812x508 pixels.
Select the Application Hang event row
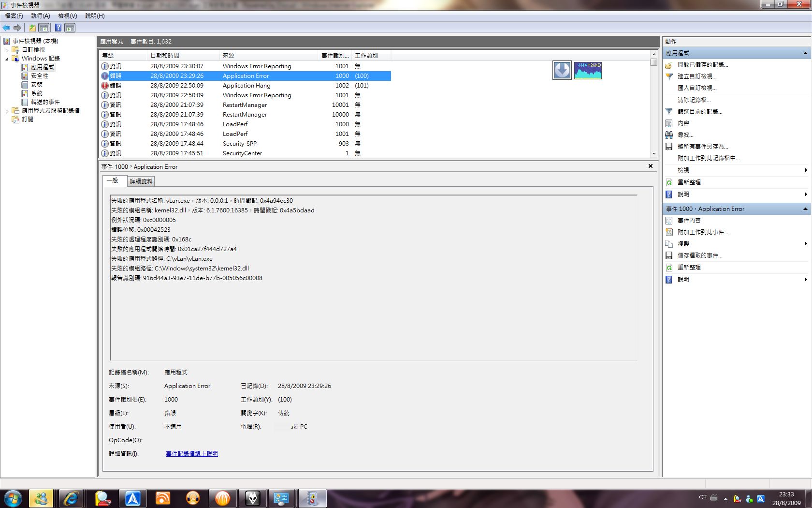click(245, 86)
